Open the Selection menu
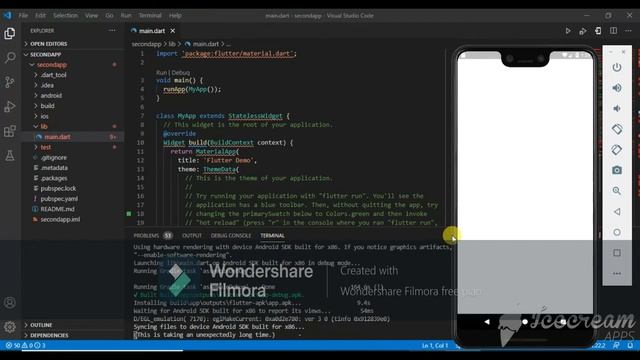The height and width of the screenshot is (360, 640). point(65,16)
